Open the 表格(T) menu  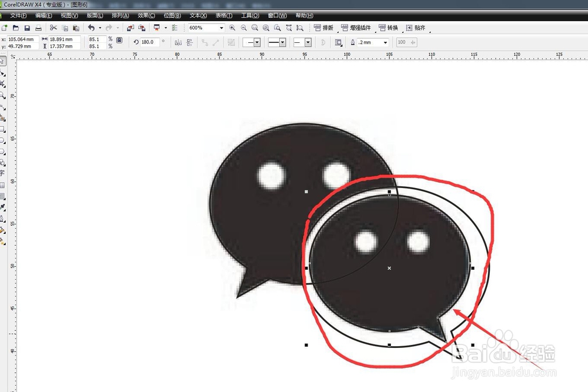pos(224,15)
